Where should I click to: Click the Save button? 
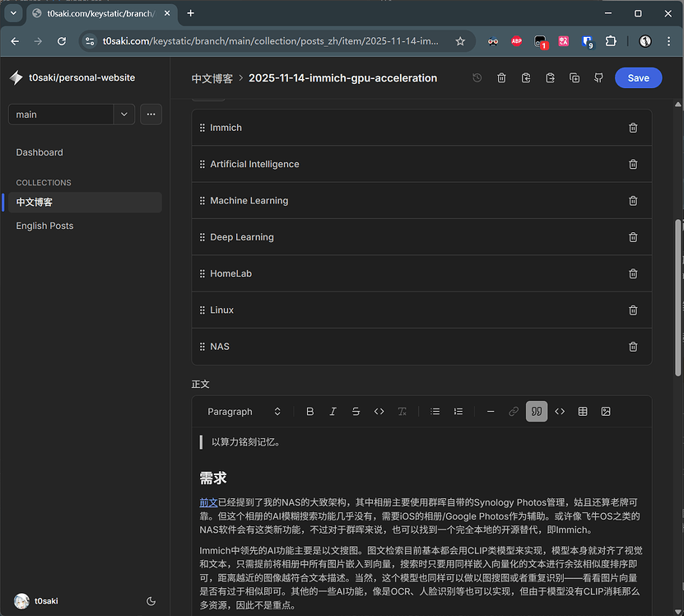[638, 78]
